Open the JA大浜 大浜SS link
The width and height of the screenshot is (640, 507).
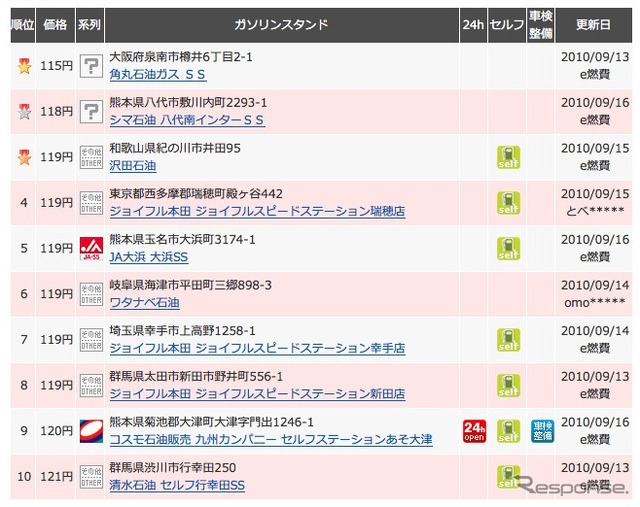click(x=149, y=257)
